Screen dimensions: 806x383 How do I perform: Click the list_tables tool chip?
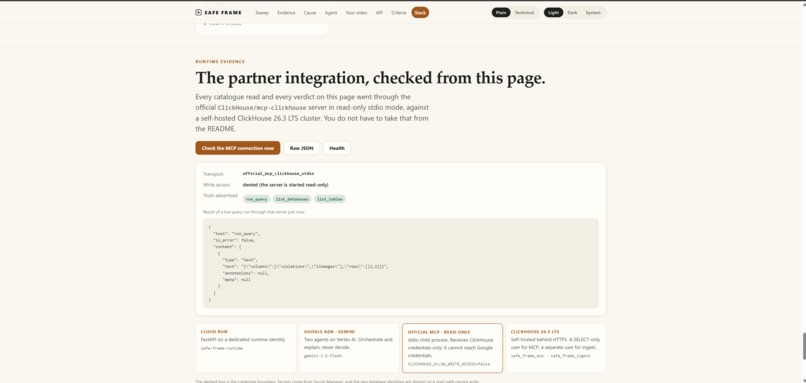pos(330,199)
